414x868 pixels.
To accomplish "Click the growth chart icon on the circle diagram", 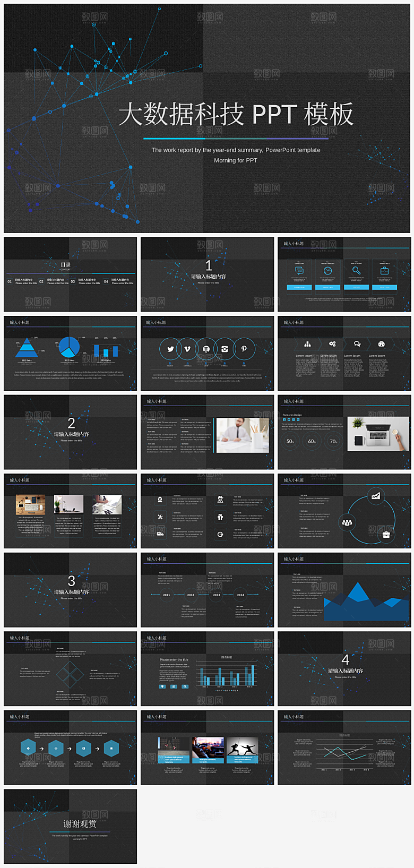I will coord(376,496).
